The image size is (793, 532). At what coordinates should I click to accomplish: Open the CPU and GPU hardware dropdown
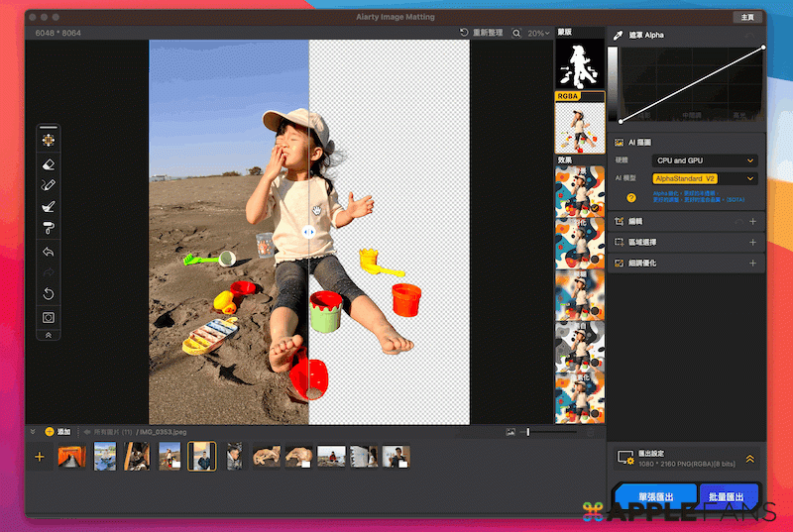[x=705, y=160]
